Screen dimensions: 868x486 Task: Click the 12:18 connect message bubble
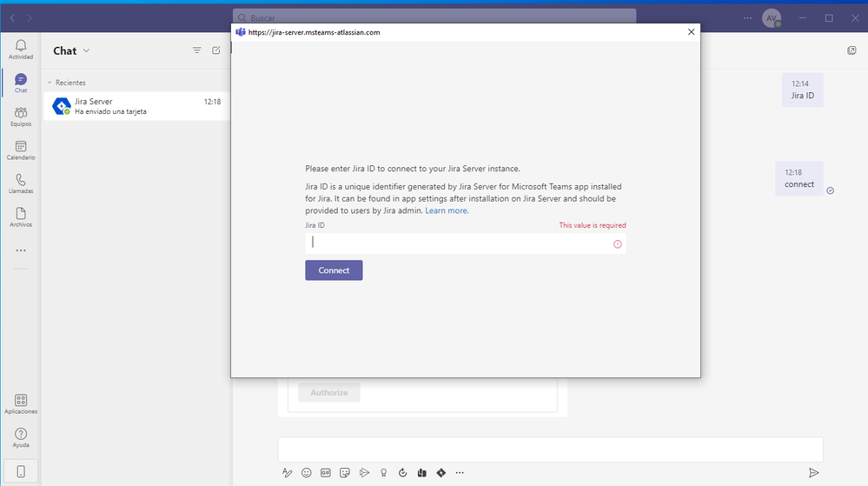point(798,178)
